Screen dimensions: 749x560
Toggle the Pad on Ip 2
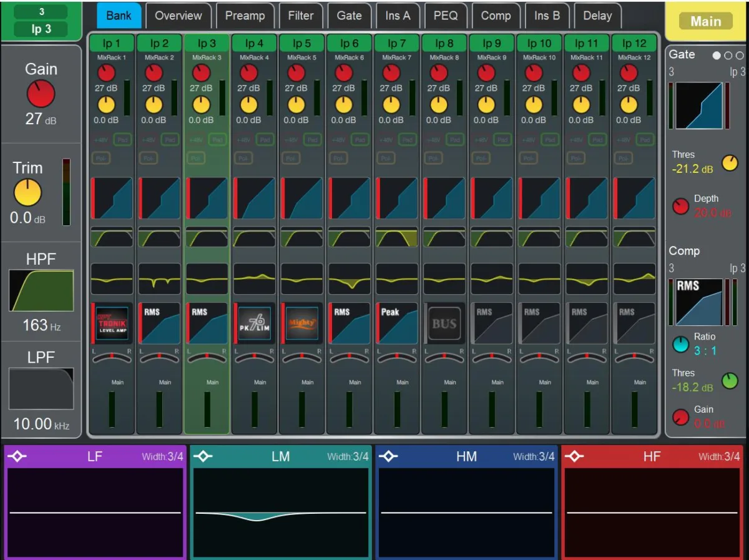(x=170, y=140)
